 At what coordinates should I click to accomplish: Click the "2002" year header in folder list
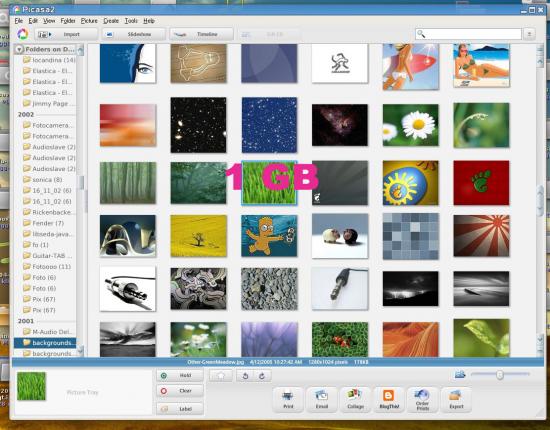click(x=26, y=114)
